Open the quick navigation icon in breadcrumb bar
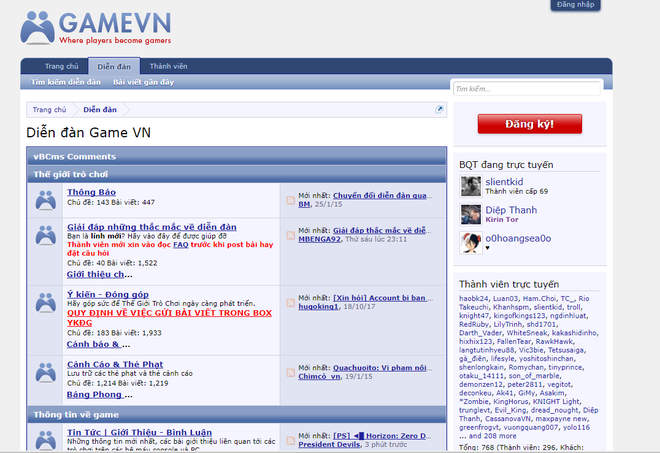 coord(439,109)
